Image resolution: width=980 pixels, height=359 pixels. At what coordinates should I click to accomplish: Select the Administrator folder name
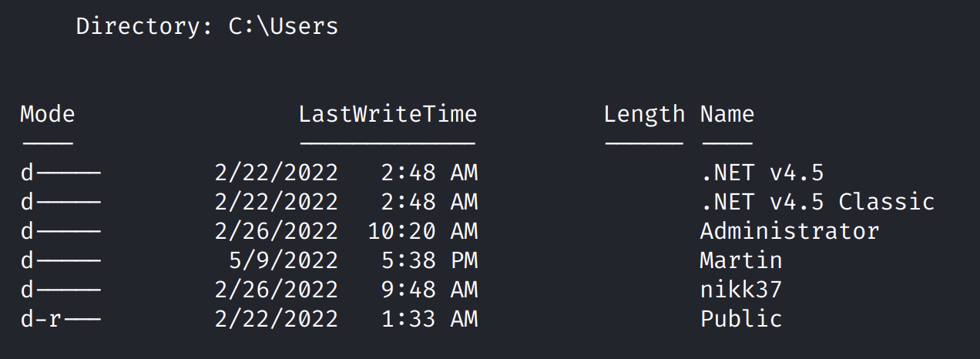point(789,231)
